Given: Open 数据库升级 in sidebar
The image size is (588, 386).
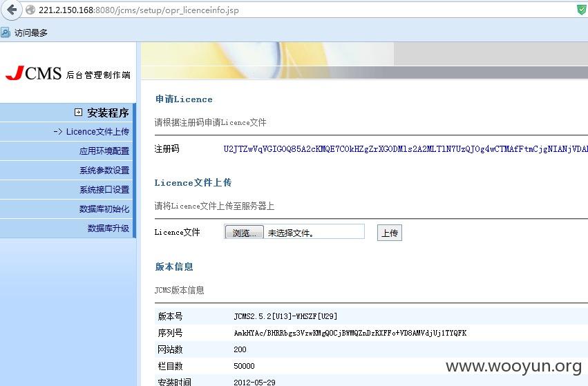Looking at the screenshot, I should pos(108,229).
